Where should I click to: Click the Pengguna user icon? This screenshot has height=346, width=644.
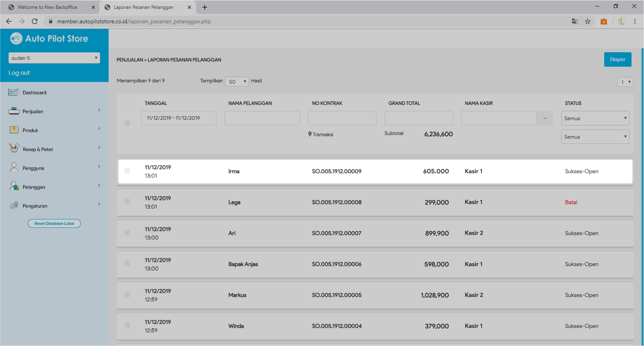[14, 167]
